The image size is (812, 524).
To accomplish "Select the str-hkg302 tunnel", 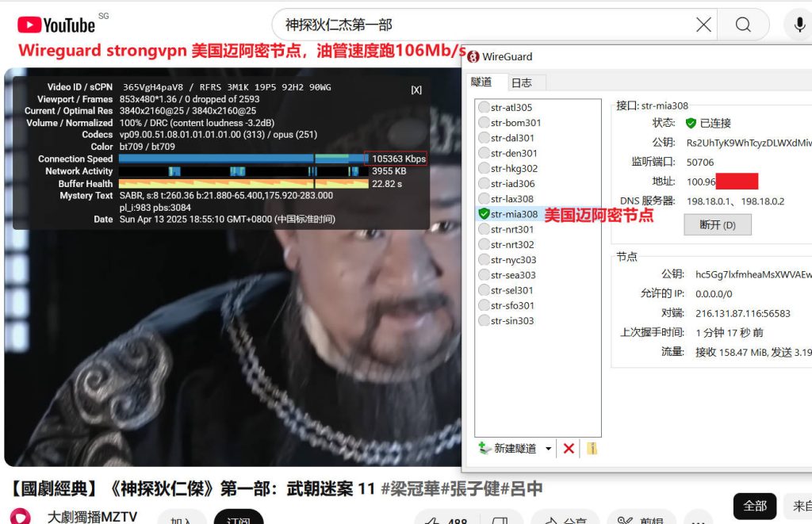I will click(x=513, y=169).
